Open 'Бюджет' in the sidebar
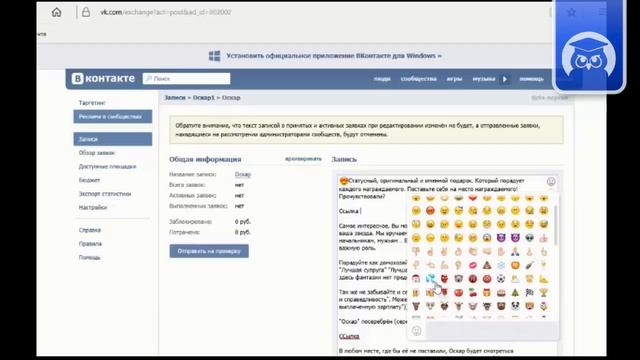The image size is (640, 360). pos(89,180)
